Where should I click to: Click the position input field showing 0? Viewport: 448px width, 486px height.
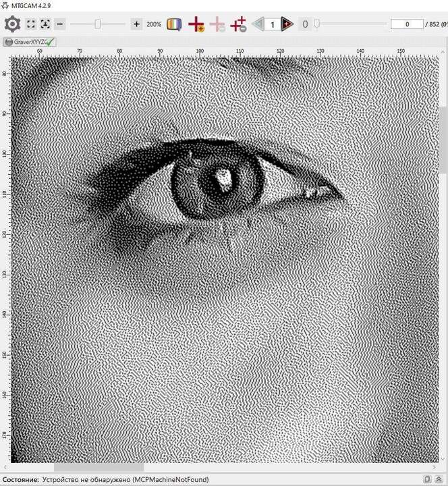[407, 24]
